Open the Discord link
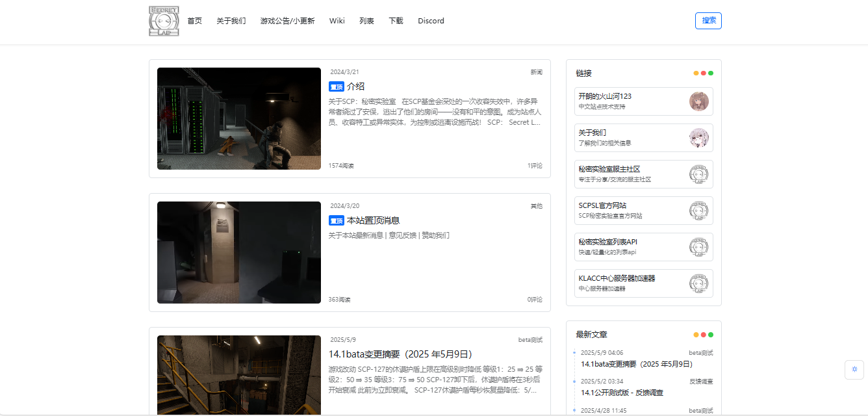The width and height of the screenshot is (868, 416). point(431,20)
